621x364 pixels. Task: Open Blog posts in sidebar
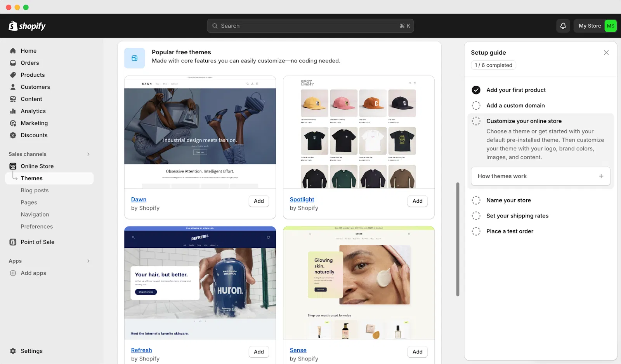(x=35, y=190)
